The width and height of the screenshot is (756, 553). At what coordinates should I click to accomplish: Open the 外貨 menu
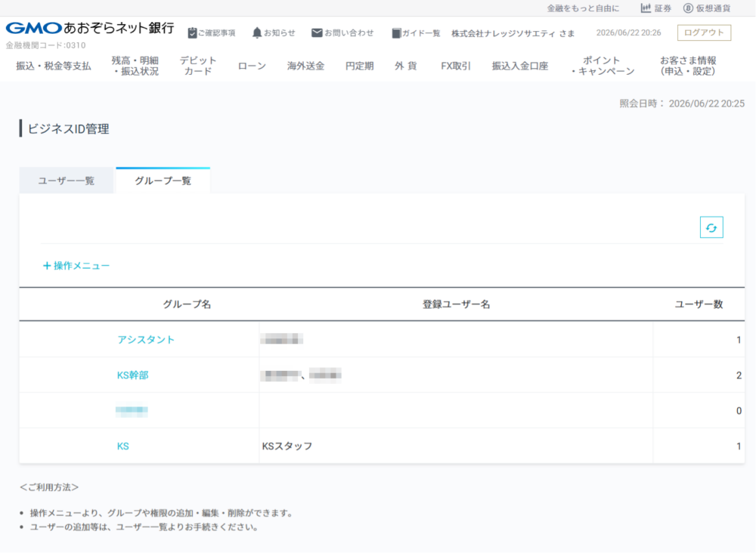(406, 66)
